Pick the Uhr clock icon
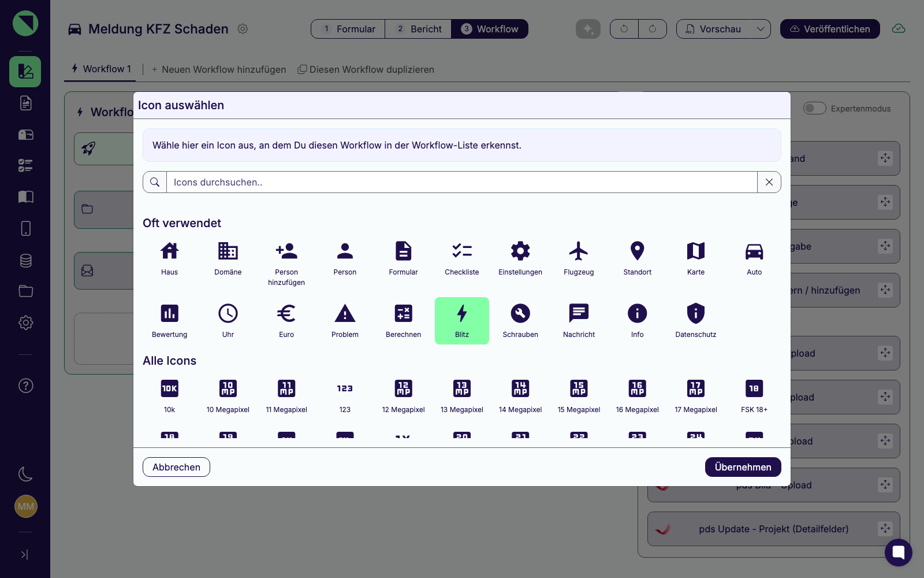This screenshot has height=578, width=924. click(x=228, y=321)
